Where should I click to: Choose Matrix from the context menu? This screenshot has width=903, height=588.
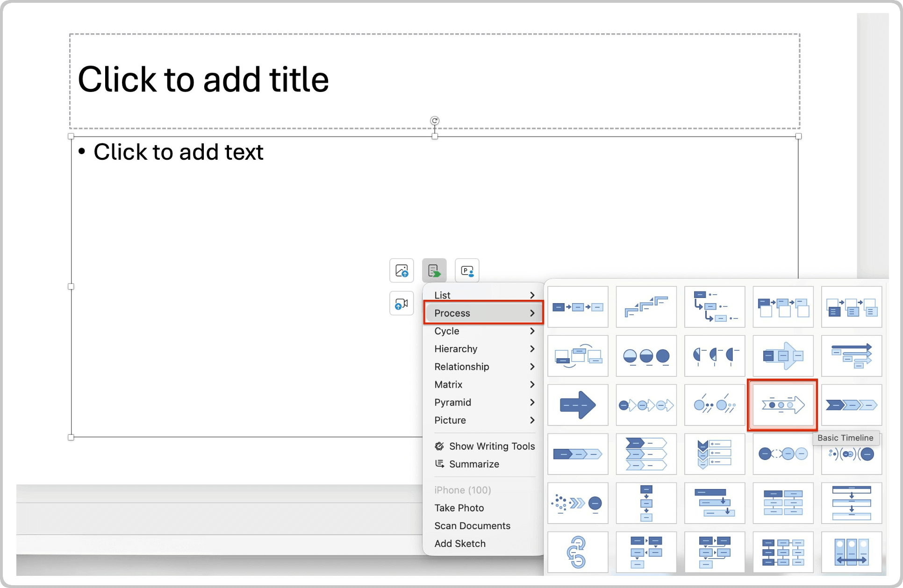448,384
